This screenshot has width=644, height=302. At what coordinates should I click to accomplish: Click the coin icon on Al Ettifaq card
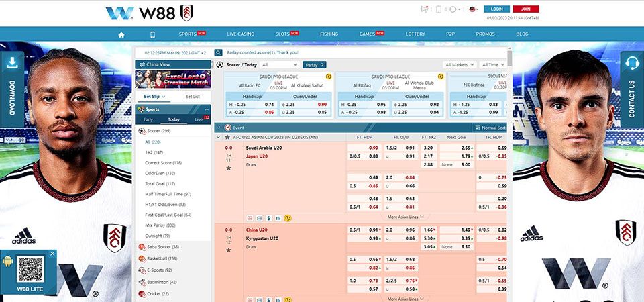[x=441, y=77]
